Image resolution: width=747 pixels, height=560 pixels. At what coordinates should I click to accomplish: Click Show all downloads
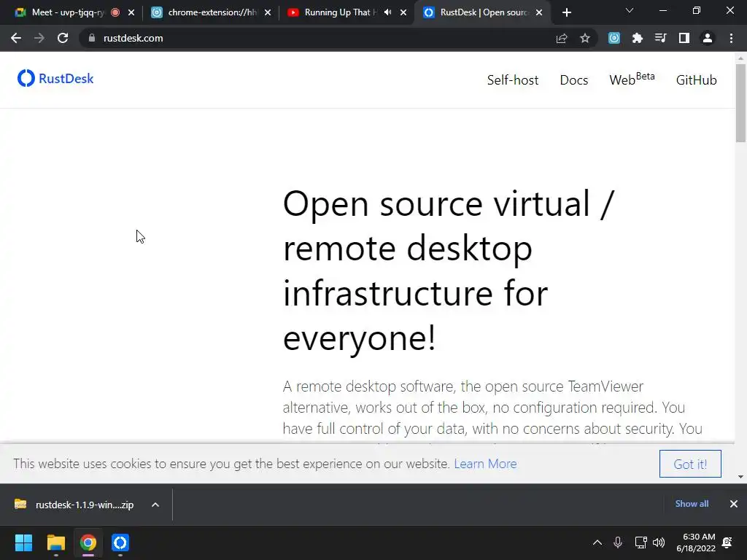(692, 504)
